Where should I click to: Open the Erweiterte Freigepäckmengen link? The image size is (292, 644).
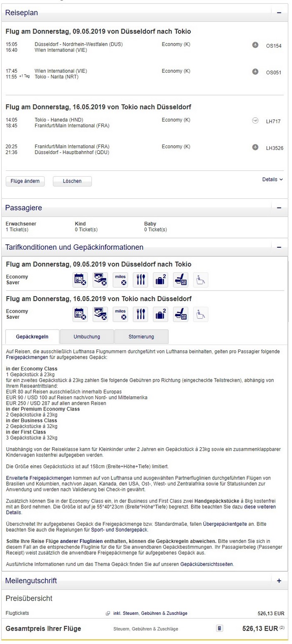(x=39, y=478)
